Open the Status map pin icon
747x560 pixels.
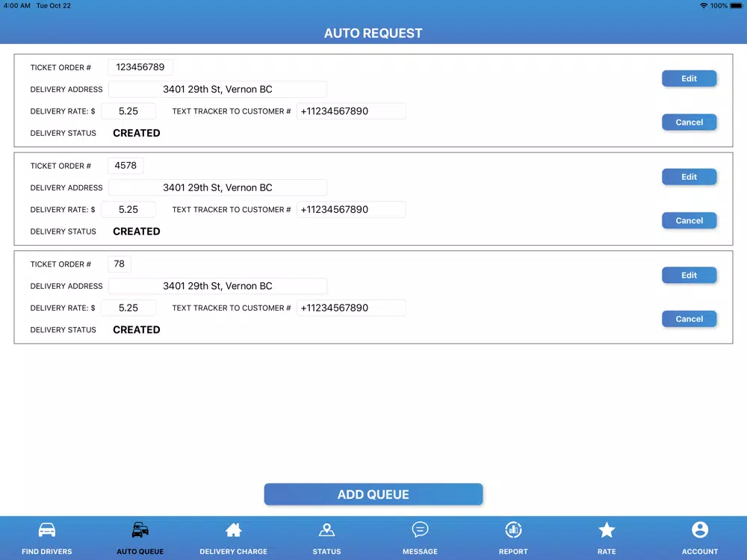(327, 529)
